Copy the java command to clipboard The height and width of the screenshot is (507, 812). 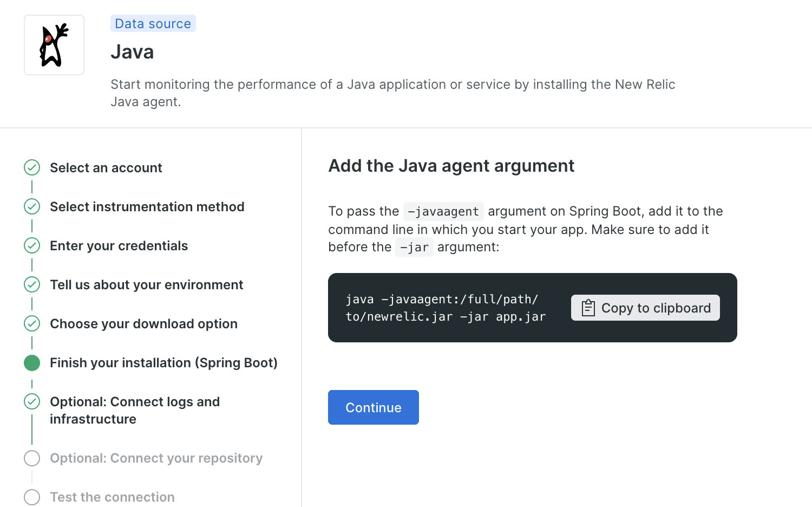[645, 308]
